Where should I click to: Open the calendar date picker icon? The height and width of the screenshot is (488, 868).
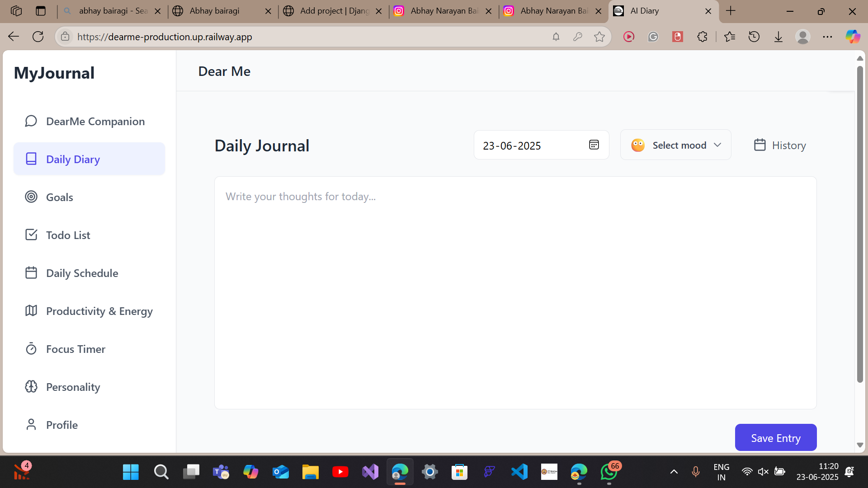[x=594, y=145]
